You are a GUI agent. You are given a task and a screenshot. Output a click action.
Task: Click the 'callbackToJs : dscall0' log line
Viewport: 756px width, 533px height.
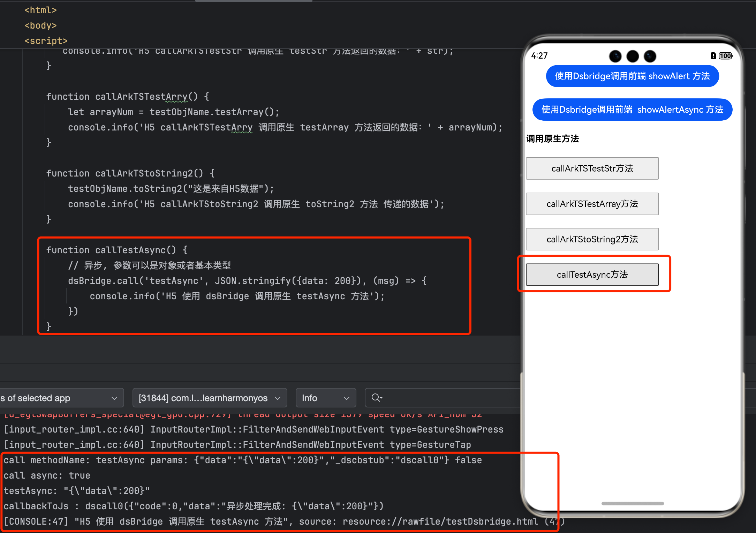click(194, 506)
